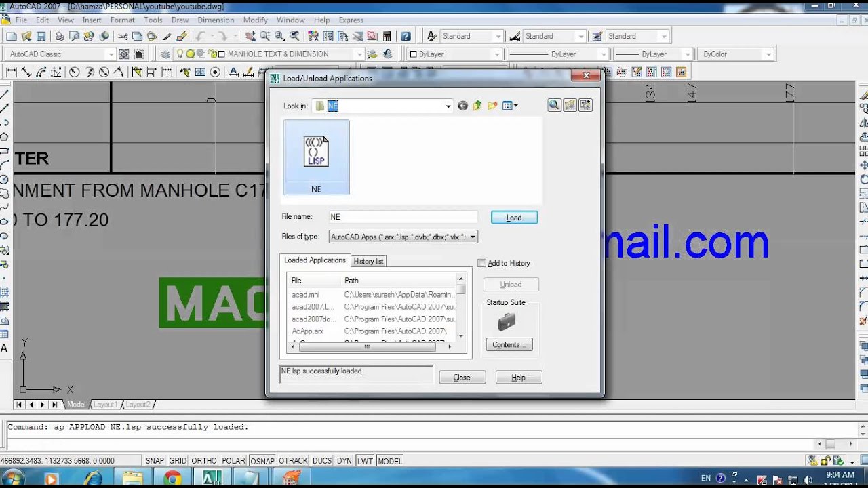Select the Radius dimension tool
Viewport: 868px width, 488px height.
[x=75, y=72]
